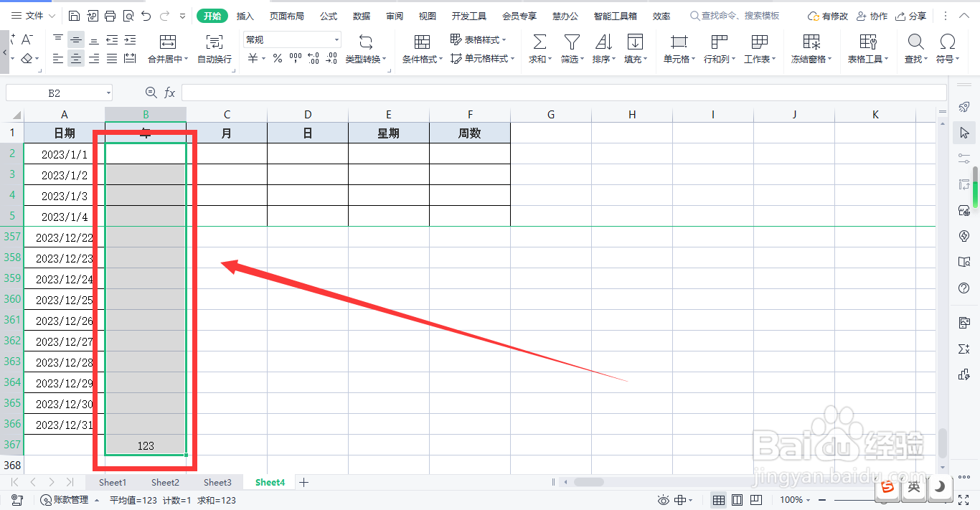Click the Conditional Formatting (条件格式) icon
The height and width of the screenshot is (510, 980).
[422, 42]
